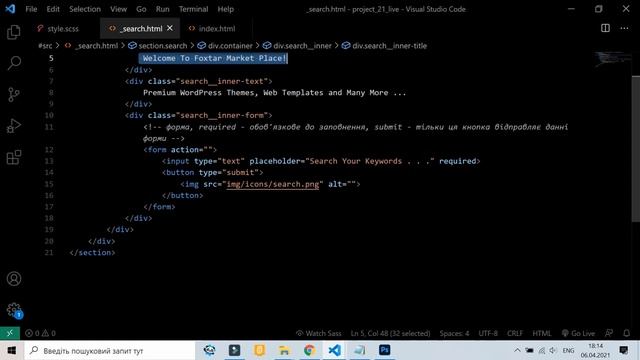Open Chrome from the taskbar

tap(309, 350)
